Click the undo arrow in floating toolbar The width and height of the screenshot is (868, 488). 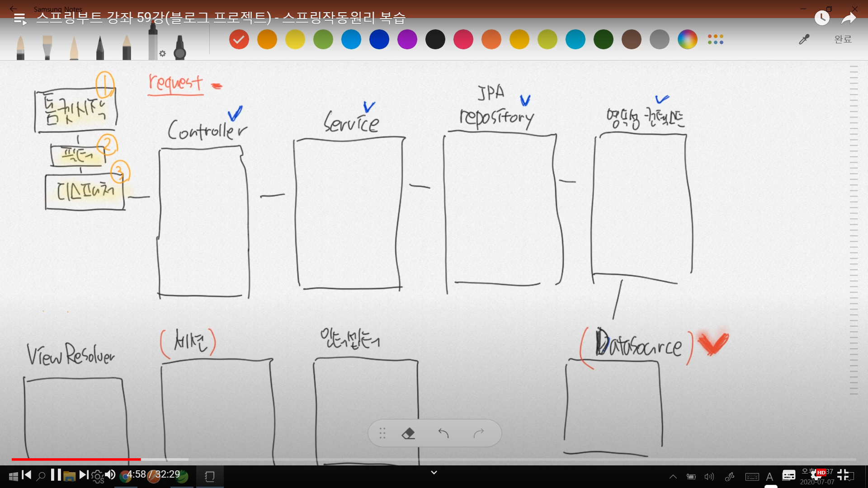[443, 433]
